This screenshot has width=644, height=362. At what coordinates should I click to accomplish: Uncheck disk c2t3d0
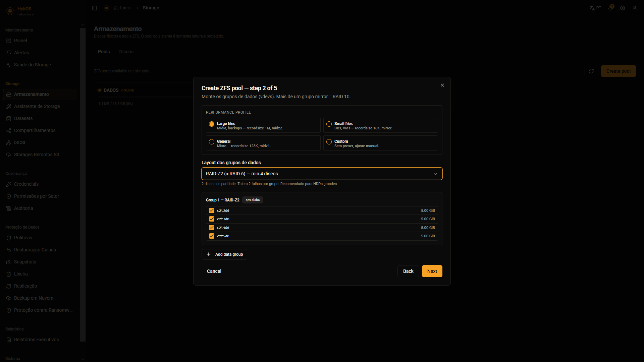[212, 219]
